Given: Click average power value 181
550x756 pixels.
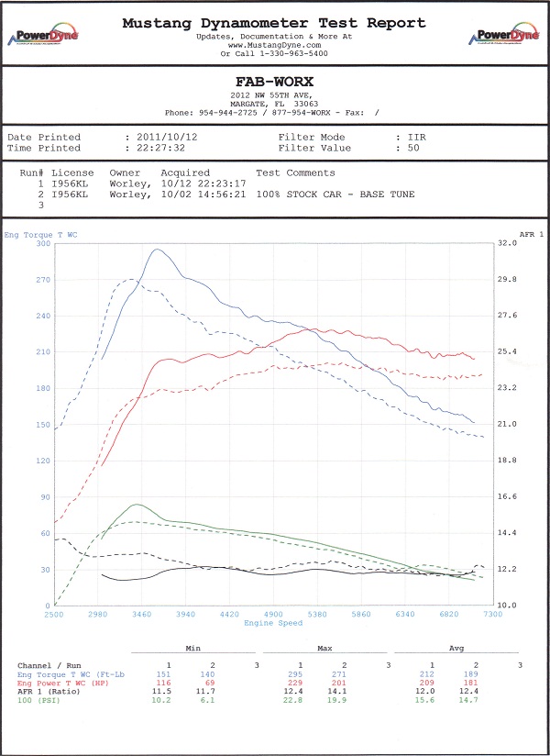Looking at the screenshot, I should point(470,684).
